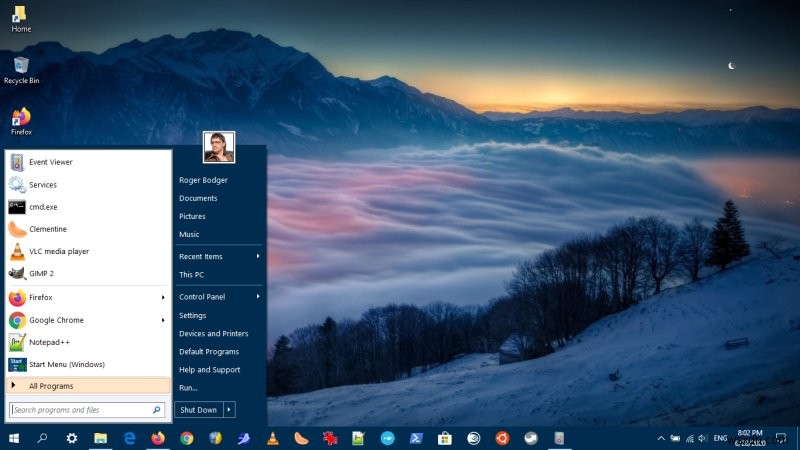Focus the Search programs and files box
The image size is (800, 450).
click(x=87, y=410)
